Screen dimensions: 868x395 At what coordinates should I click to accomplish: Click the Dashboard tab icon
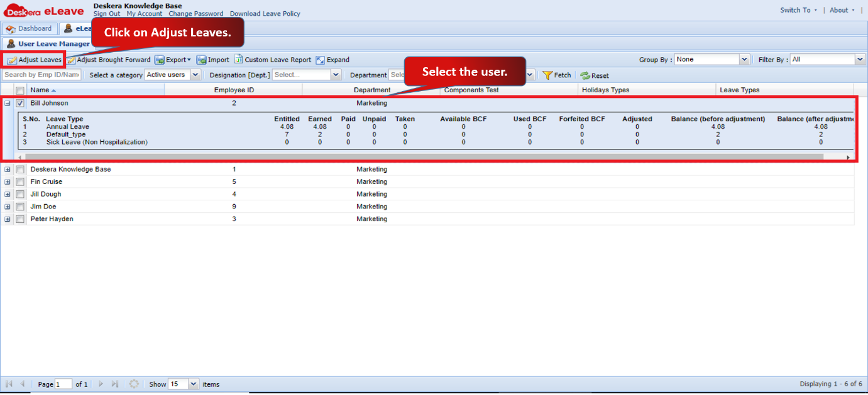coord(11,29)
